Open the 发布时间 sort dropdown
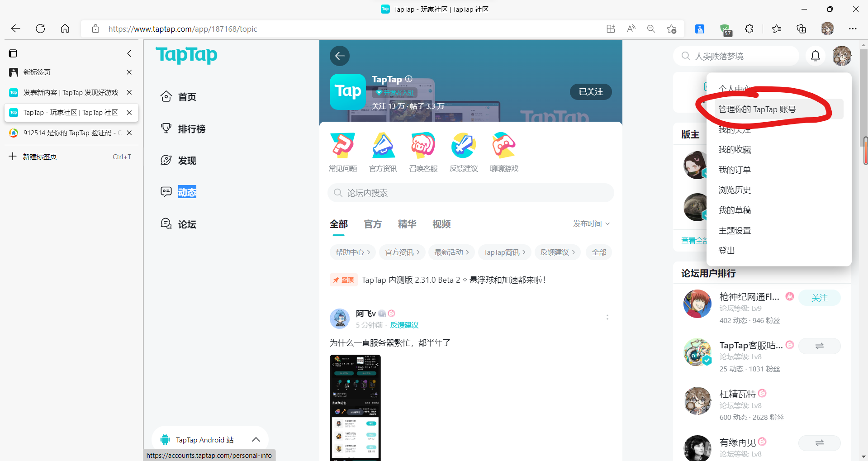The width and height of the screenshot is (868, 461). [592, 224]
